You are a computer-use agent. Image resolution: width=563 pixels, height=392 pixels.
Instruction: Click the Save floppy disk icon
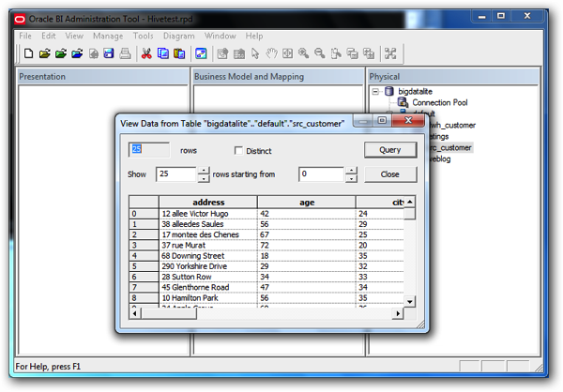(109, 53)
